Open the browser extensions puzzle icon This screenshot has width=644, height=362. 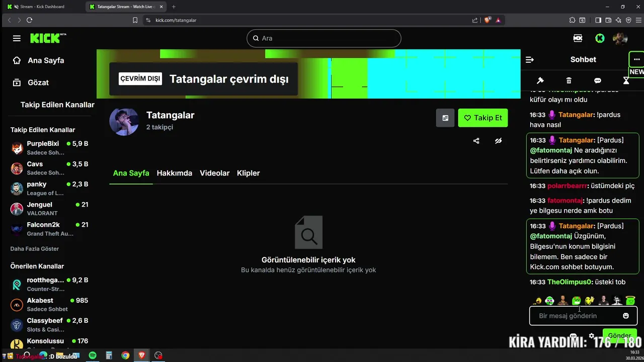[572, 20]
